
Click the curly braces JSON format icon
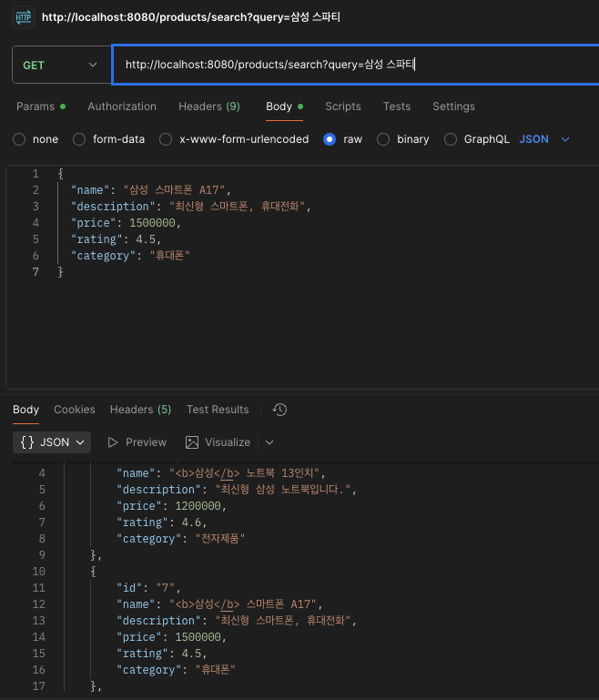[27, 442]
